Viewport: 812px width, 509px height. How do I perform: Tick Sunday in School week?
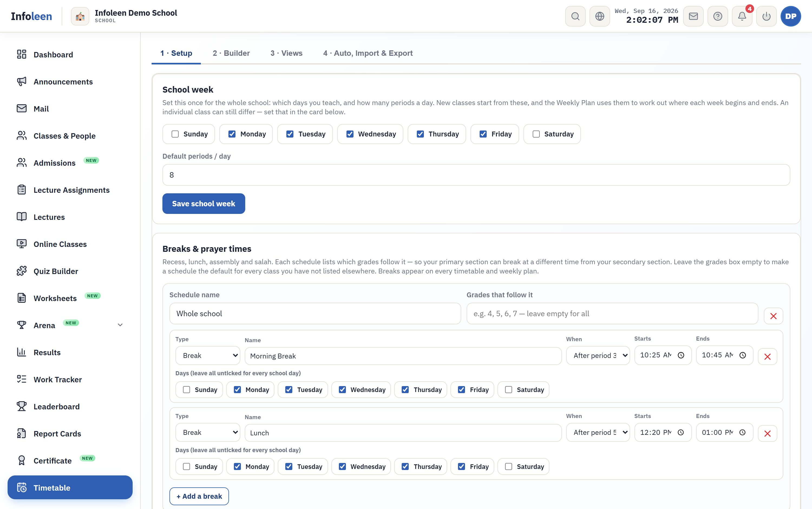[175, 134]
